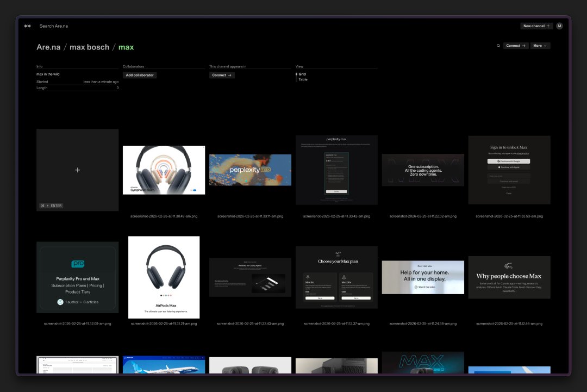Click filename screenshot-2026-02-25-at-11.12.37-am.png

coord(336,323)
